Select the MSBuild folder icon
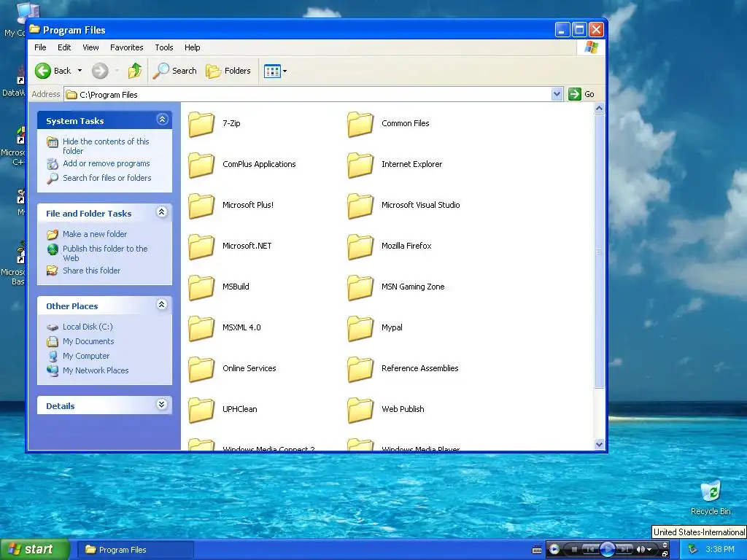 [201, 287]
